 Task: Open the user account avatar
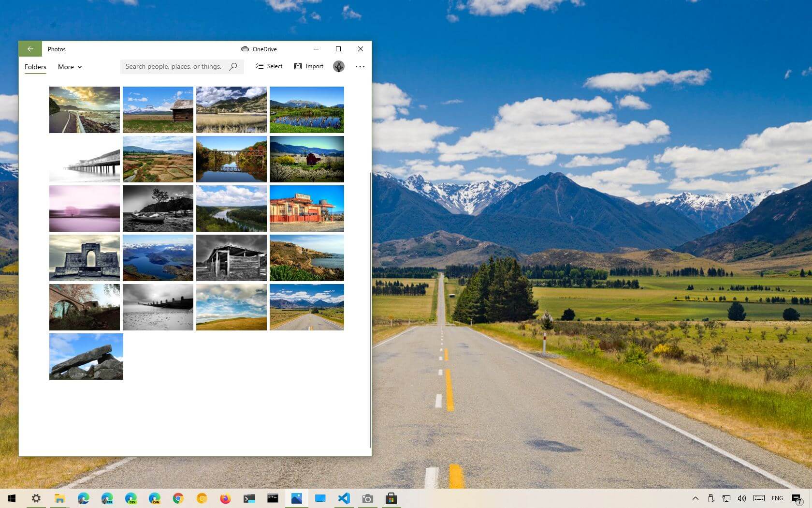(339, 66)
